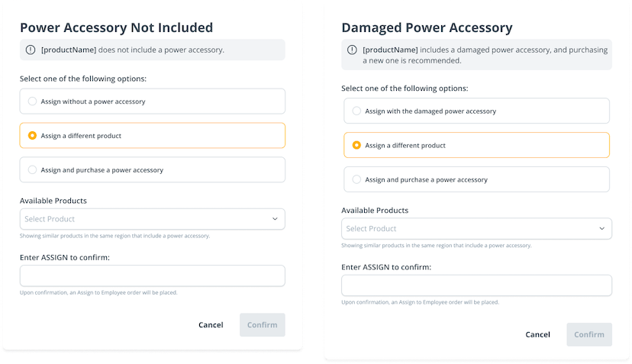The image size is (632, 364).
Task: Click ASSIGN confirmation input in left dialog
Action: coord(152,275)
